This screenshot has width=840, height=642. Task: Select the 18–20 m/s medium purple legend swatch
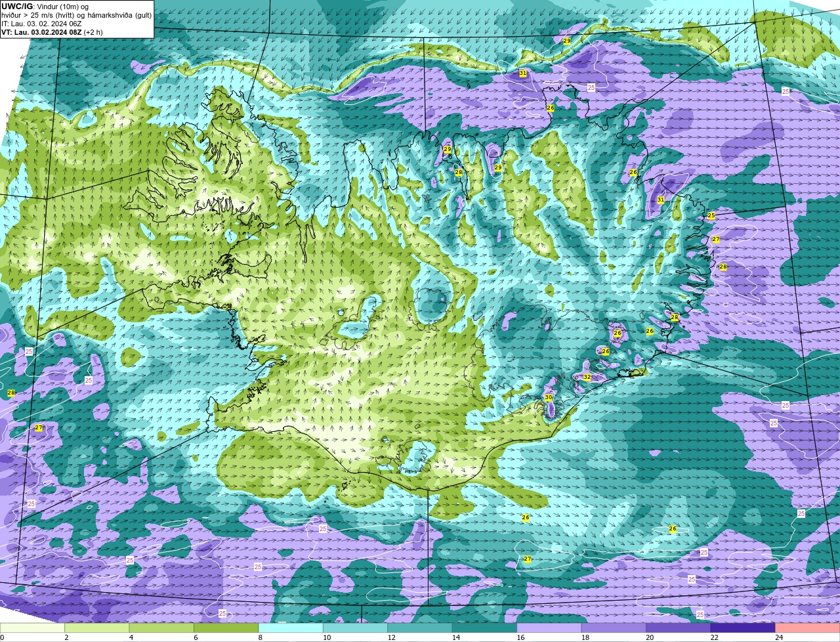coord(614,628)
